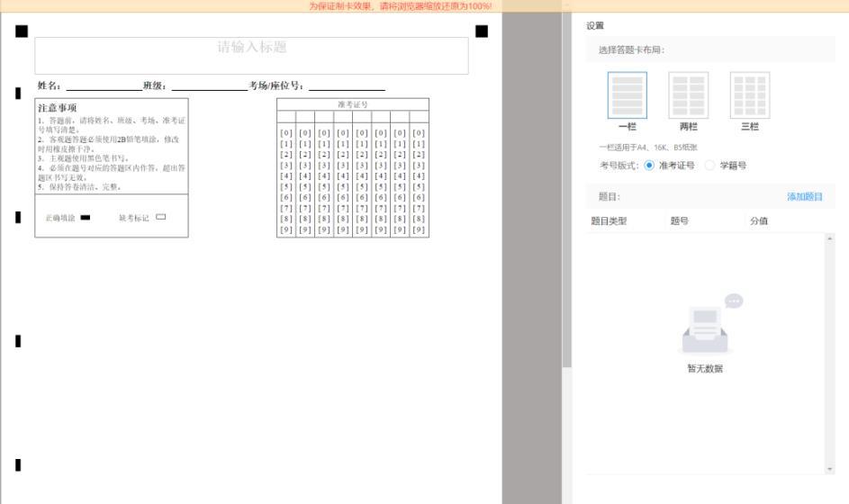The height and width of the screenshot is (504, 849).
Task: Select the 一栏 single-column layout thumbnail
Action: (x=627, y=94)
